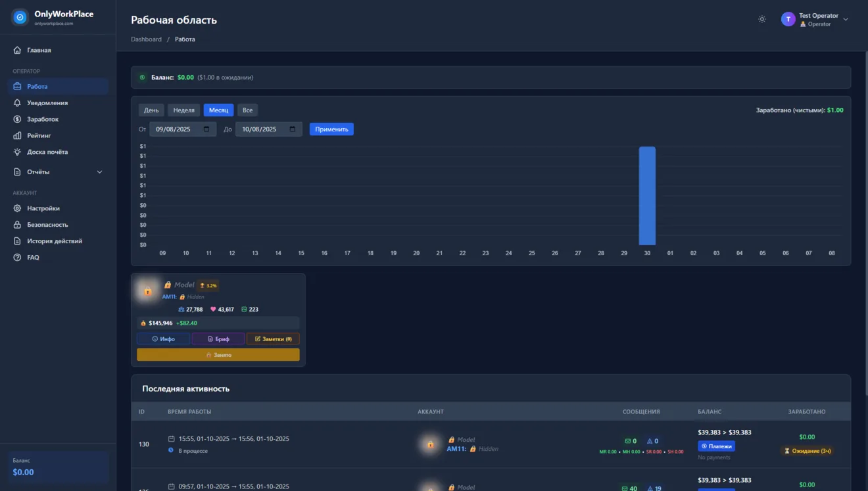868x491 pixels.
Task: Click the ID 130 cell
Action: pyautogui.click(x=144, y=444)
